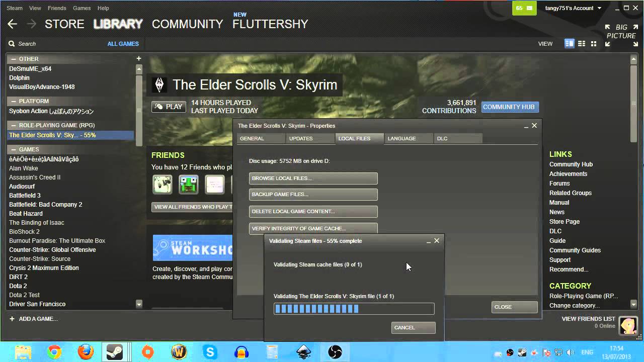Open Chrome from the taskbar
Screen dimensions: 644x362
54,352
